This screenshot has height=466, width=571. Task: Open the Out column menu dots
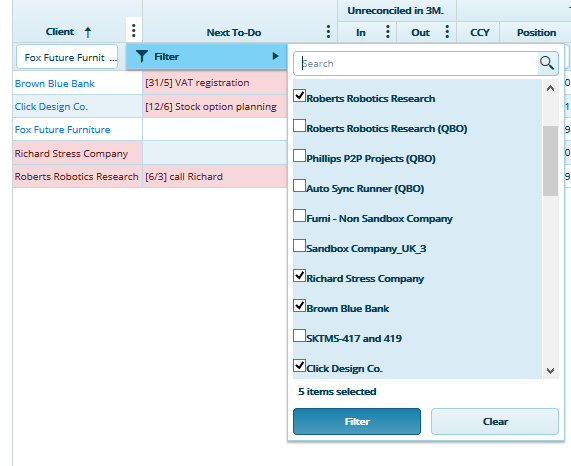[x=447, y=32]
